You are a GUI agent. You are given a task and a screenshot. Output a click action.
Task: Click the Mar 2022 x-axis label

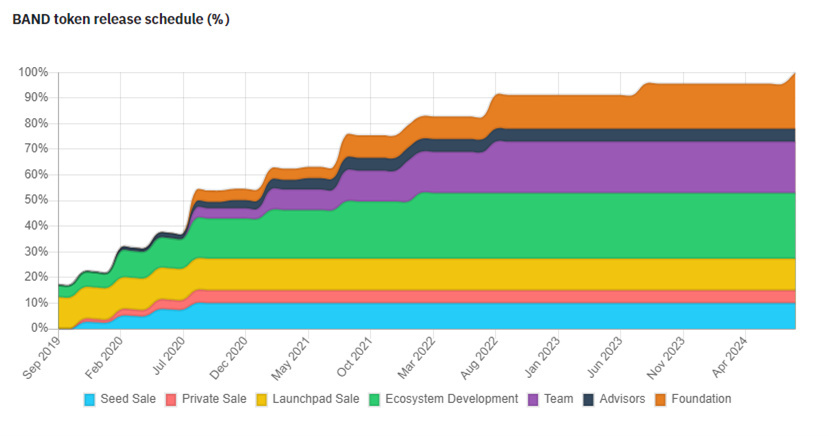pos(417,357)
